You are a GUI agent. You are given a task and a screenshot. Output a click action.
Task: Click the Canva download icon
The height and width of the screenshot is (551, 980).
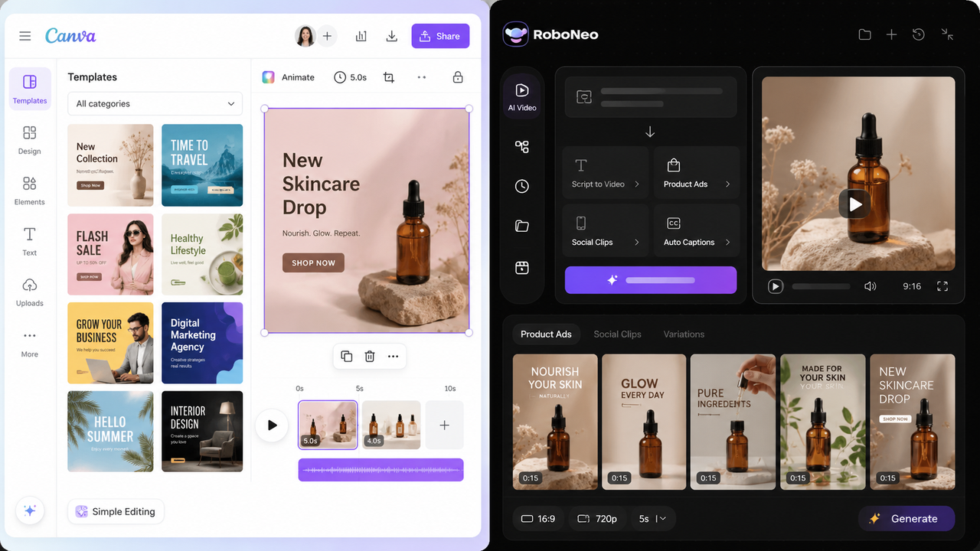[x=391, y=36]
